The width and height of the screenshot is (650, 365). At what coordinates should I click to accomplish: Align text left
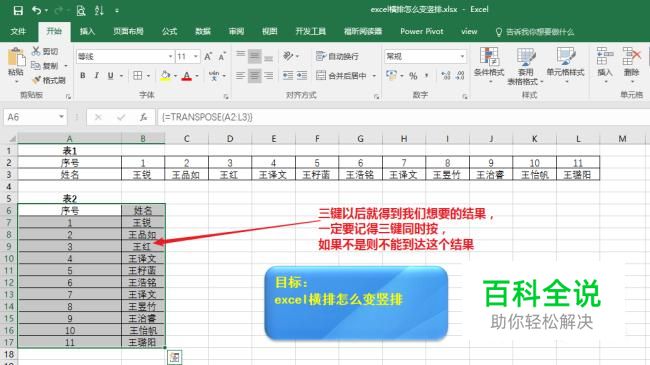[x=240, y=75]
